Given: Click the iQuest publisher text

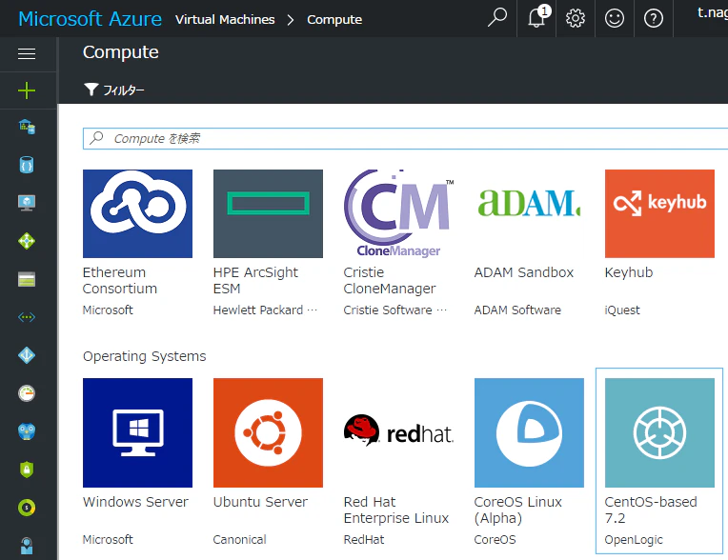Looking at the screenshot, I should 622,310.
